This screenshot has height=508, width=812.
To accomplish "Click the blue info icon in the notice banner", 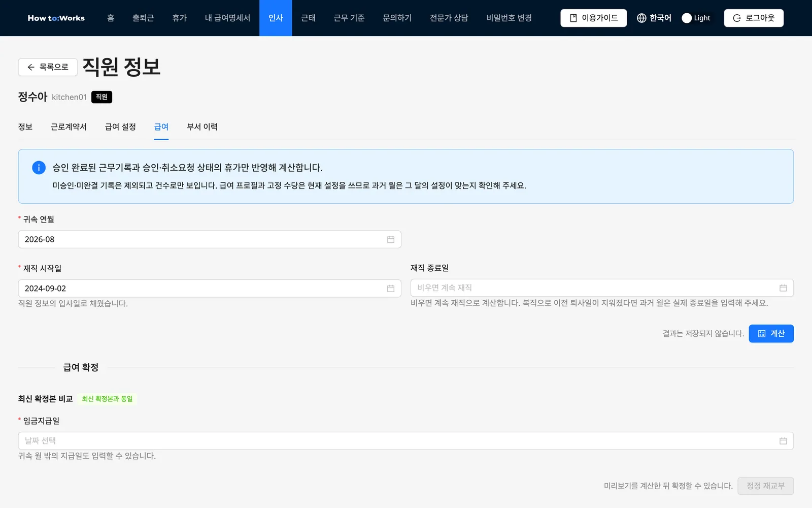I will pos(39,168).
